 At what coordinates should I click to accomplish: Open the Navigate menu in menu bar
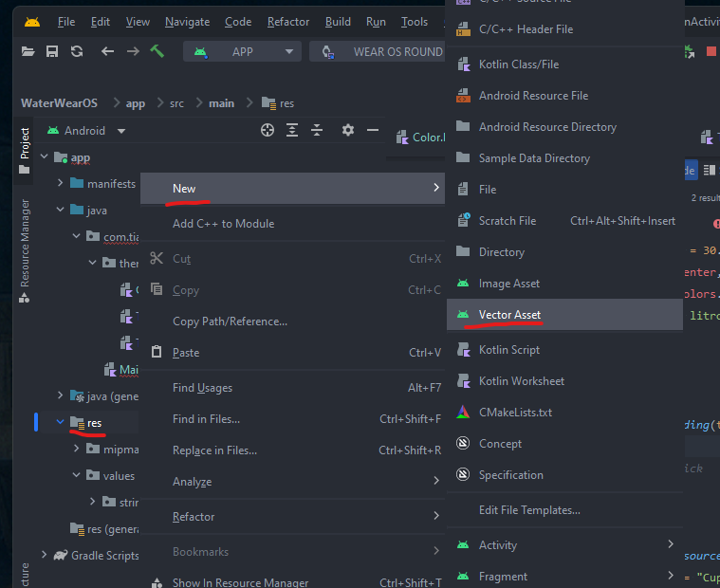(187, 21)
